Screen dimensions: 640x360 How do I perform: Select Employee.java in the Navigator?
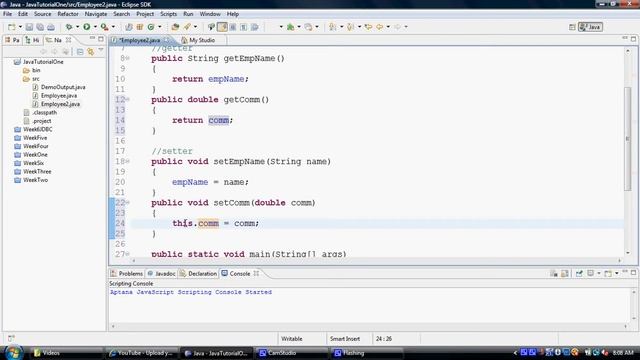coord(59,96)
